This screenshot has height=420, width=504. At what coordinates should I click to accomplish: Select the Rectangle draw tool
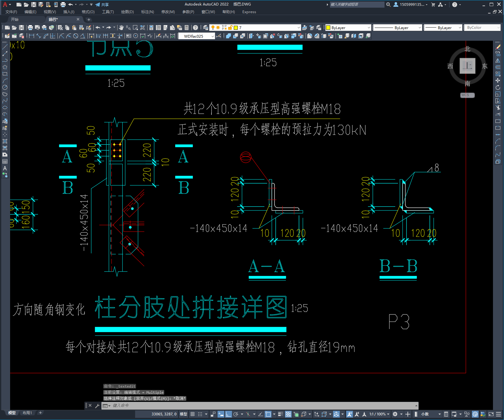[x=5, y=74]
